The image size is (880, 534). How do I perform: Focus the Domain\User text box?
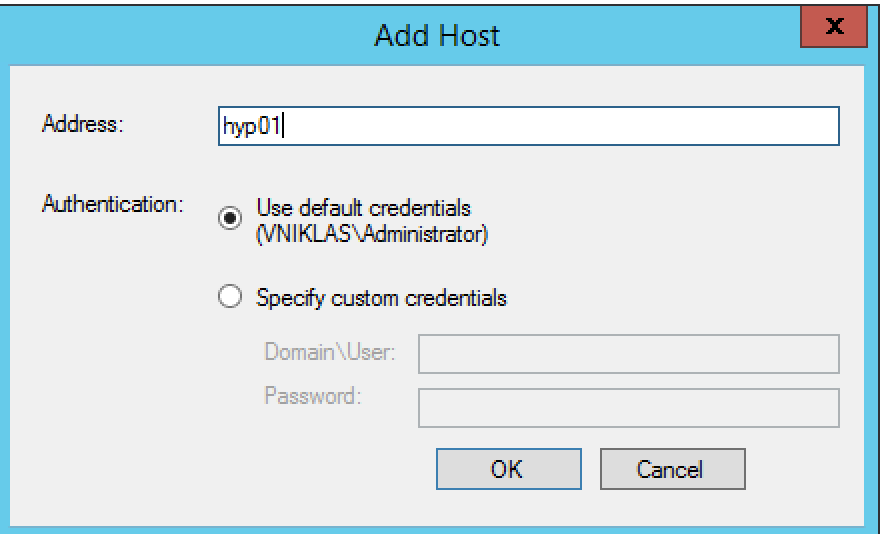point(629,354)
